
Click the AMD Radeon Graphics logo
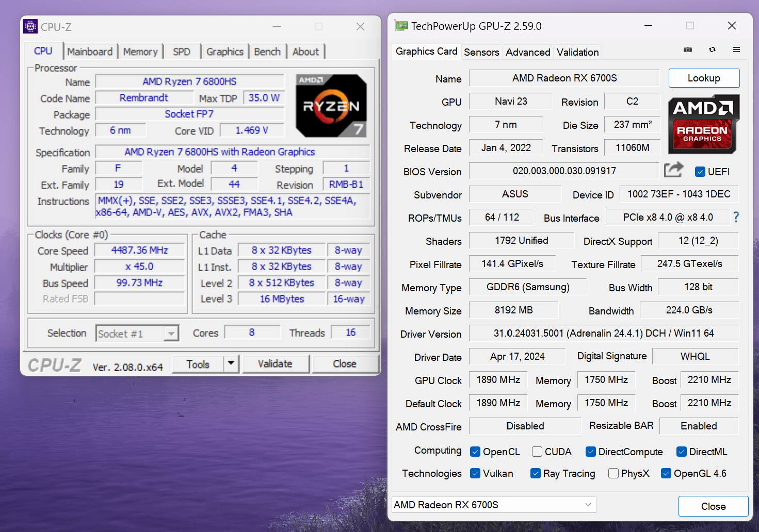pos(704,124)
